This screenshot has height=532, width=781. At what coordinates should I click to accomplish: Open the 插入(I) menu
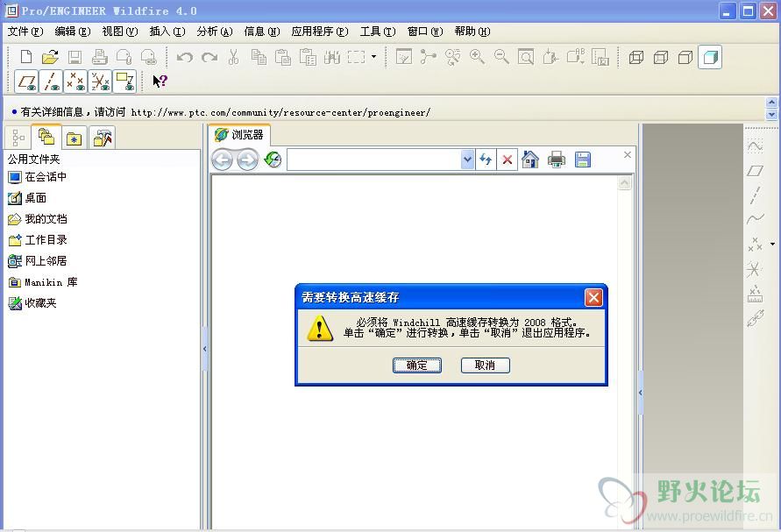[167, 32]
